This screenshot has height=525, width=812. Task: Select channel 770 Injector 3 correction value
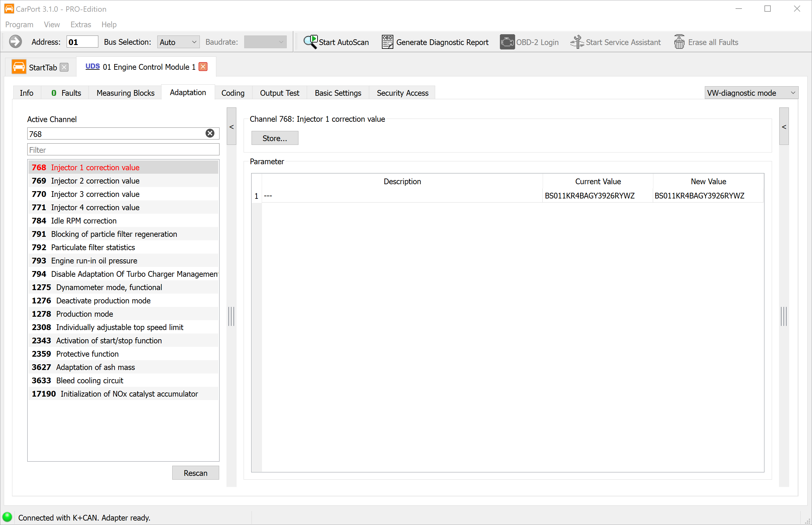(123, 194)
